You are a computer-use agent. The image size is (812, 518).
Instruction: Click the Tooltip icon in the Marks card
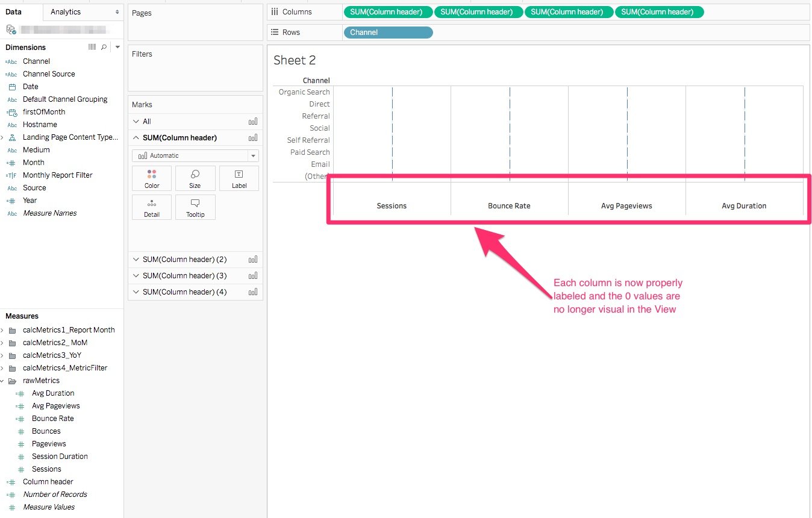point(195,207)
